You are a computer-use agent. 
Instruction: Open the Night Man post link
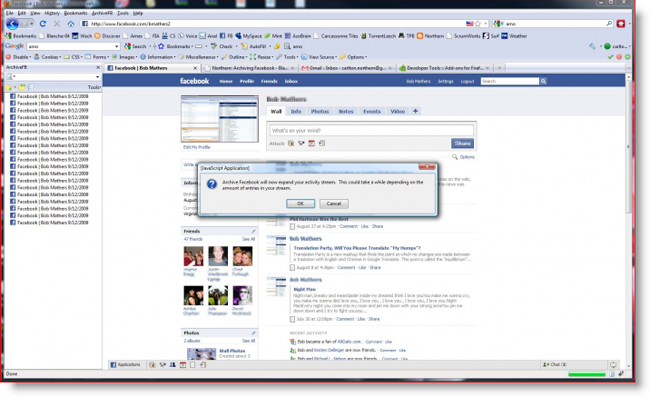305,289
